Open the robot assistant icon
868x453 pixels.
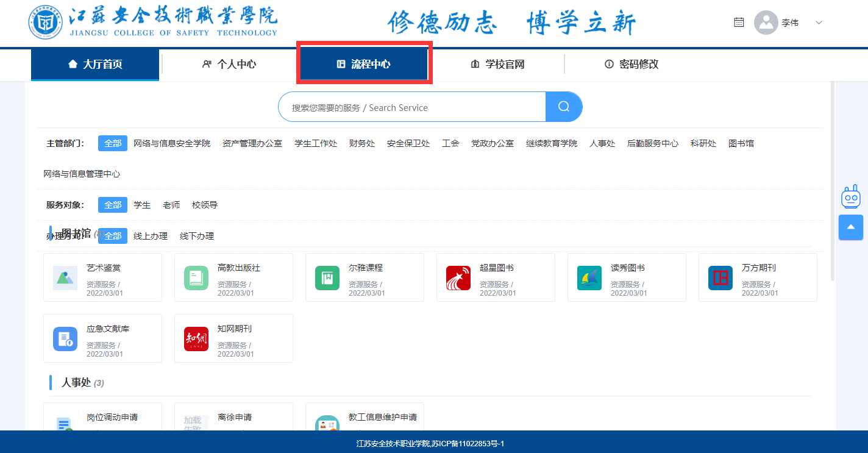[x=850, y=197]
